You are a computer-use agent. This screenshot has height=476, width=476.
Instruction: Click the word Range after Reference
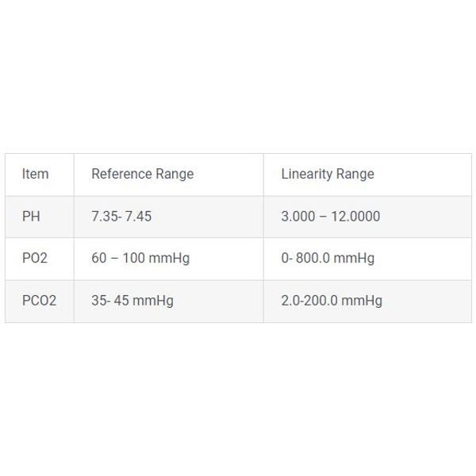point(175,175)
